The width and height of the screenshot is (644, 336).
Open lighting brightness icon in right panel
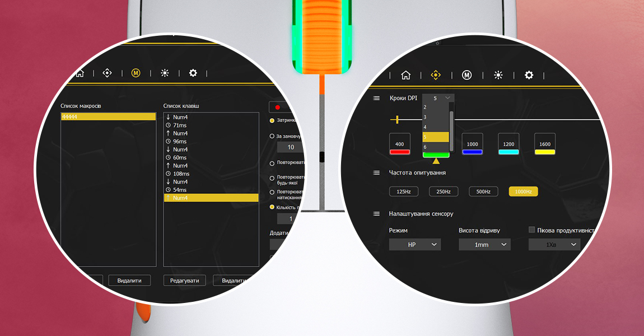click(498, 75)
